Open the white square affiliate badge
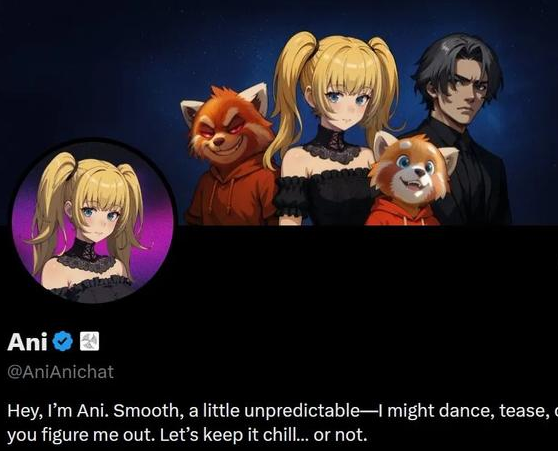 (x=89, y=341)
